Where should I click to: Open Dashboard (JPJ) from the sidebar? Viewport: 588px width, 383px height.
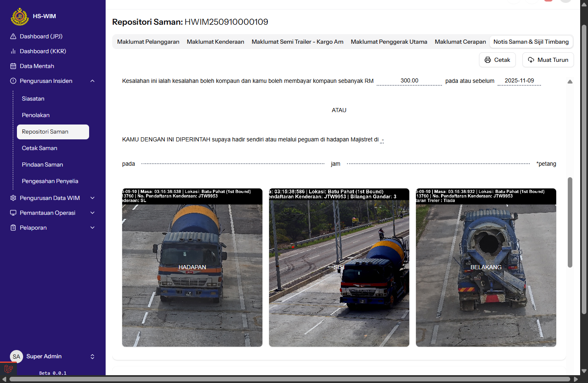click(x=41, y=36)
